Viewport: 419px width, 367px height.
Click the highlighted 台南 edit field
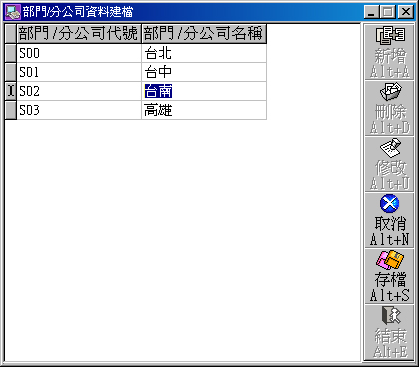coord(204,91)
